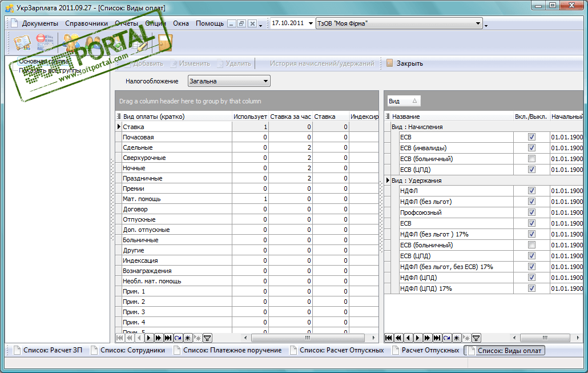Click the employee card icon in the main toolbar
Viewport: 588px width, 373px height.
22,42
